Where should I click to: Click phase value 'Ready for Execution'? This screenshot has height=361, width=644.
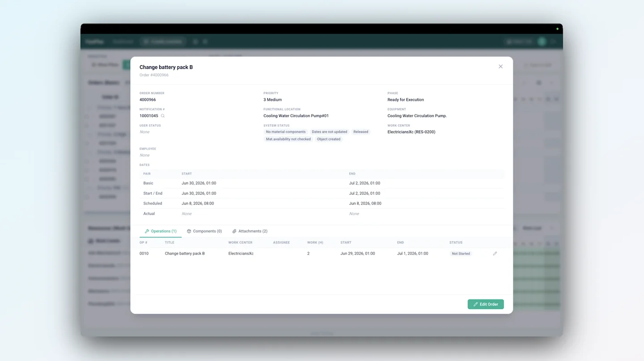point(406,100)
